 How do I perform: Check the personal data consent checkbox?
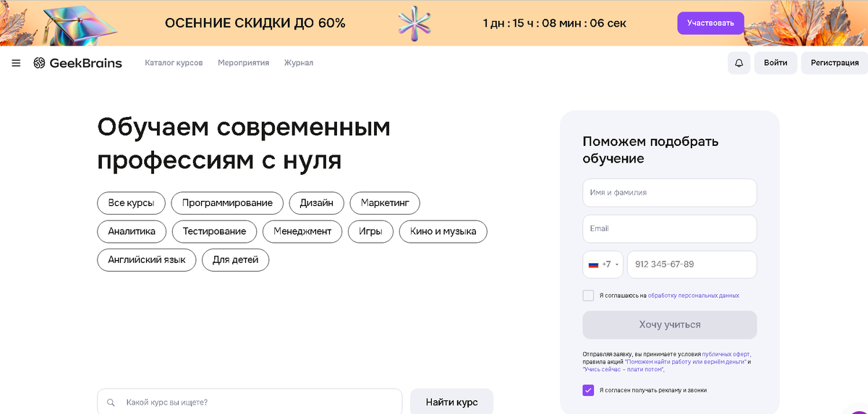pos(588,296)
